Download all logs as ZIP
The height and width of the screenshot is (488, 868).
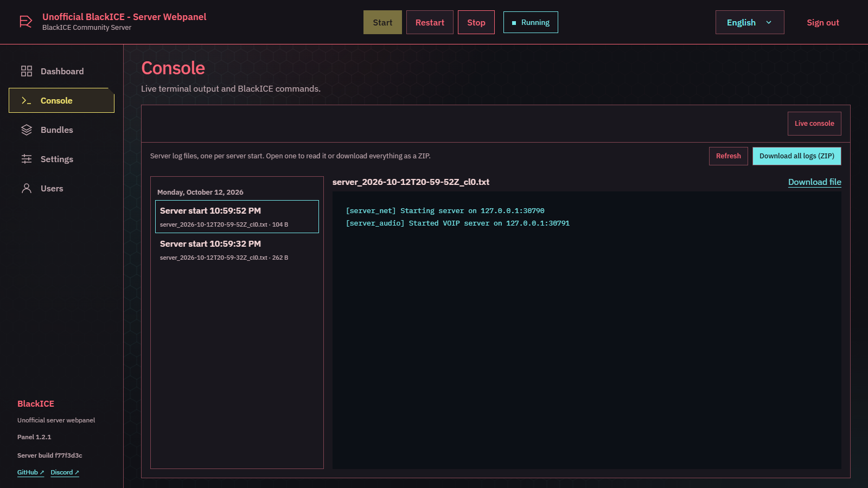pyautogui.click(x=797, y=156)
